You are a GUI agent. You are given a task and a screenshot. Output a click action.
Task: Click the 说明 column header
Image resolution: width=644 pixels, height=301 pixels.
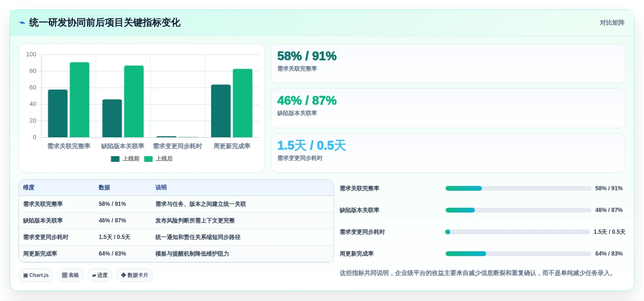161,188
